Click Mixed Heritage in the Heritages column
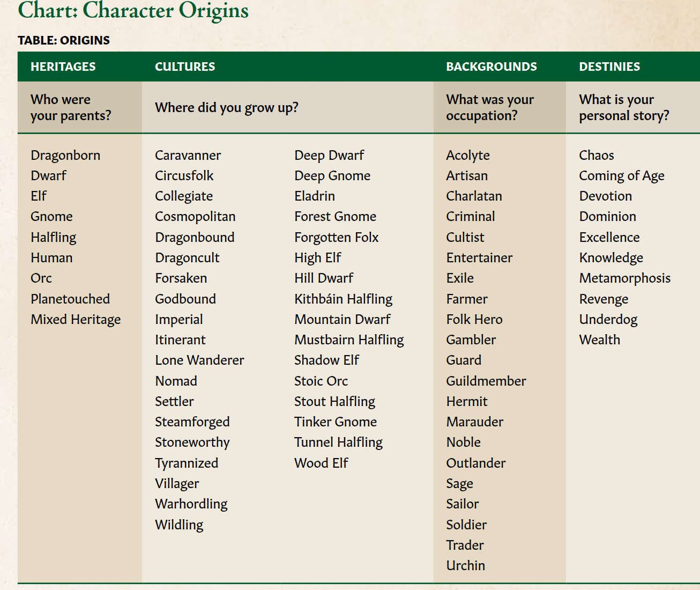Image resolution: width=700 pixels, height=590 pixels. pyautogui.click(x=76, y=320)
